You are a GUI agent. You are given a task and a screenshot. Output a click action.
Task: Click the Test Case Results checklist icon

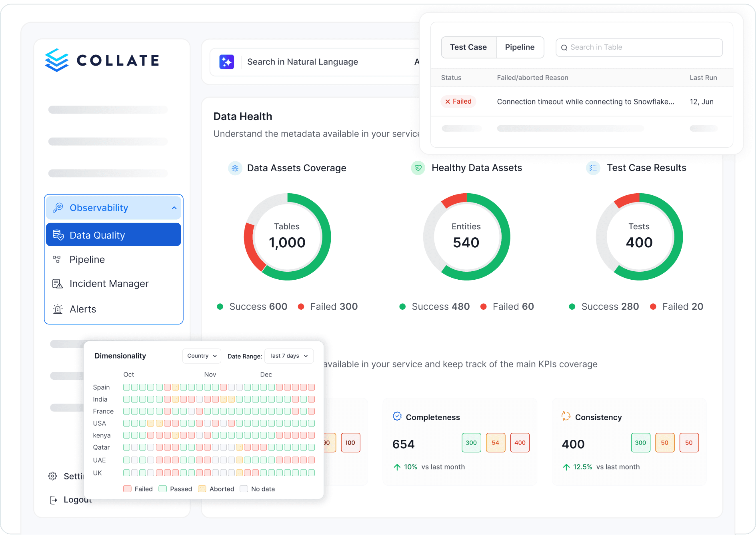point(593,168)
